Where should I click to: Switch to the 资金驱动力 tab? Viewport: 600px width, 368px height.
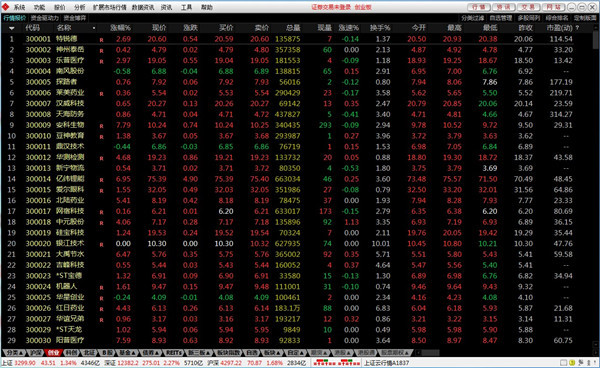click(44, 18)
